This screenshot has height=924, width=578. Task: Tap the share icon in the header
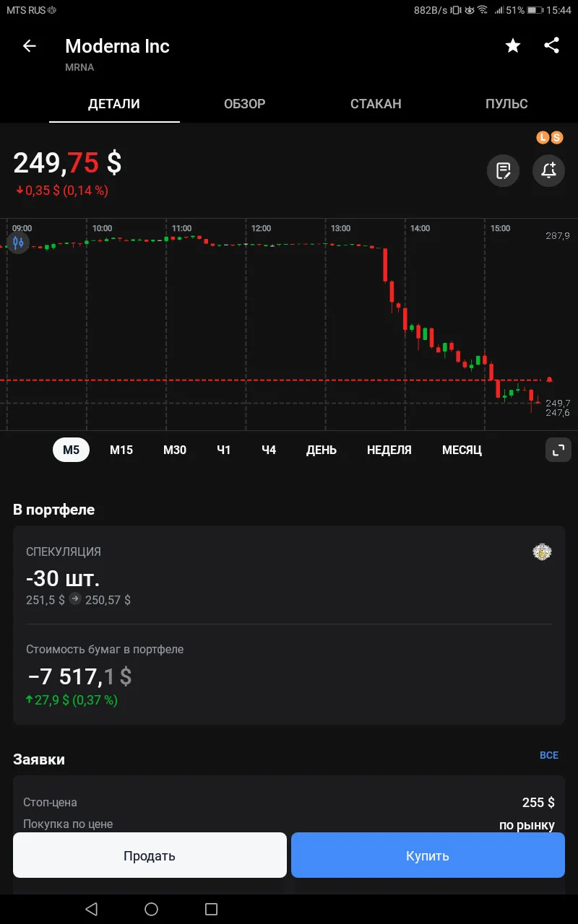coord(551,45)
